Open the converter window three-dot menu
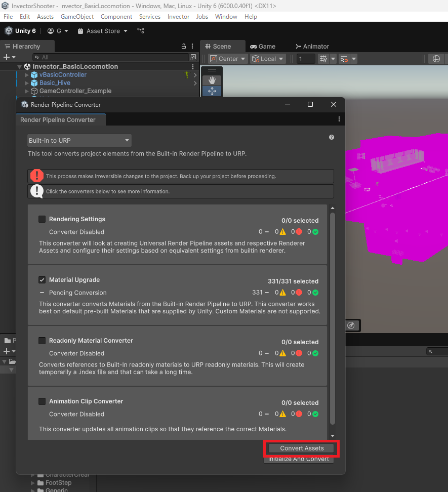The image size is (448, 492). [339, 119]
